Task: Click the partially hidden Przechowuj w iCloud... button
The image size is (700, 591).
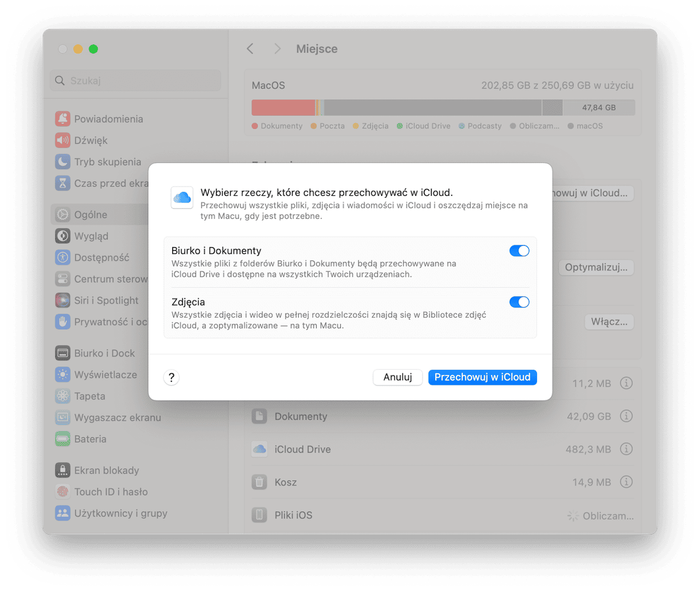Action: pos(592,193)
